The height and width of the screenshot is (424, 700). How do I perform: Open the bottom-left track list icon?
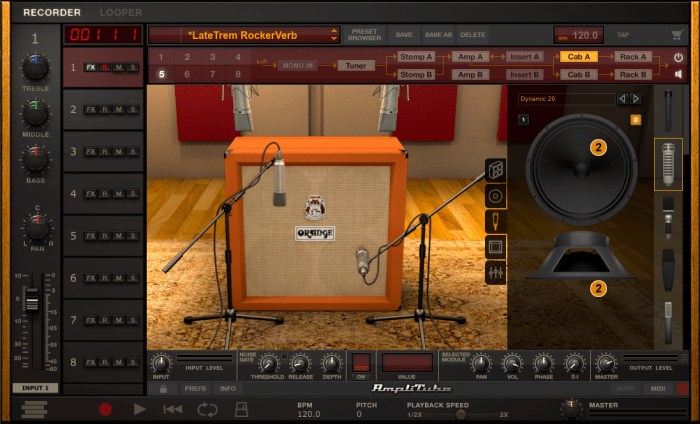[34, 409]
